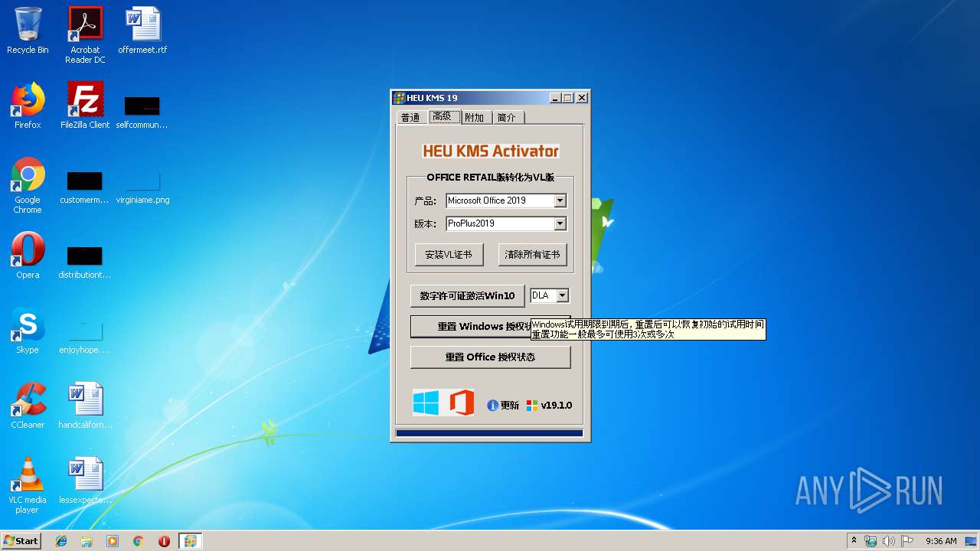
Task: Click the v19.1.0 version icon
Action: coord(532,406)
